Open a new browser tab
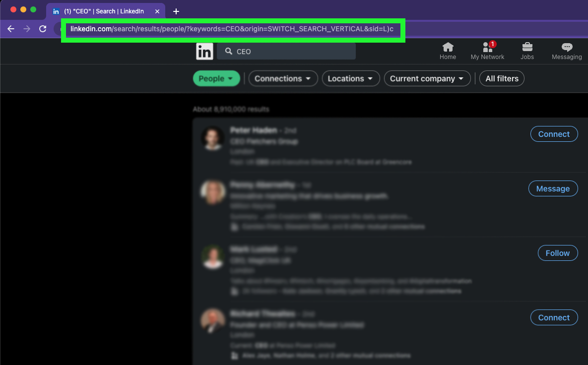The image size is (588, 365). pos(176,10)
